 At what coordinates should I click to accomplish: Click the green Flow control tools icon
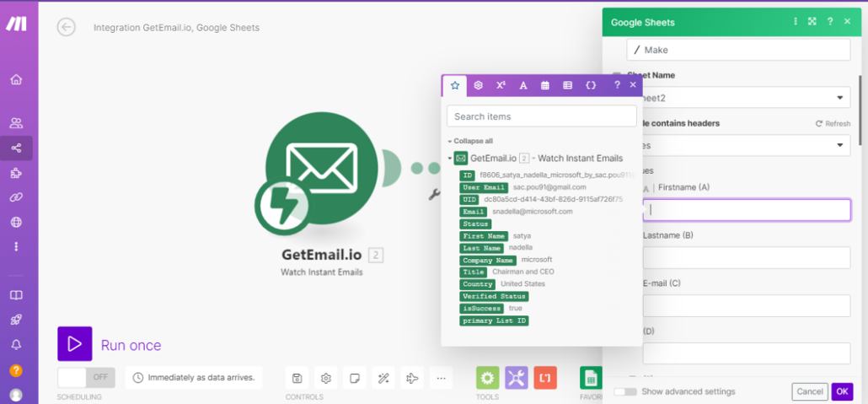(487, 378)
